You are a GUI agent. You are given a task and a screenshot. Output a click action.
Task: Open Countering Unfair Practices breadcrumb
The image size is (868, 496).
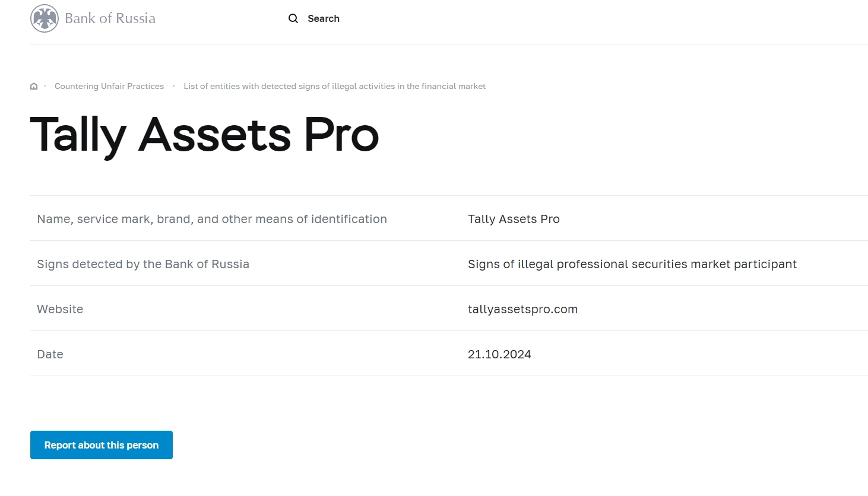109,87
